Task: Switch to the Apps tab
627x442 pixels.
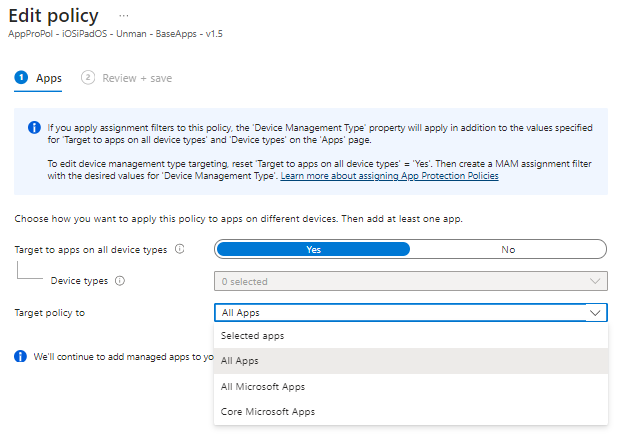Action: [x=38, y=78]
